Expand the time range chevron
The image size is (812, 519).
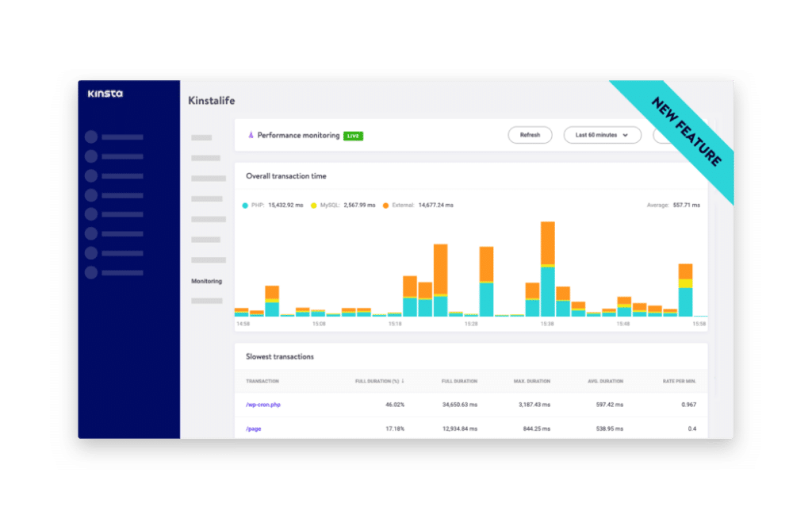(x=625, y=135)
